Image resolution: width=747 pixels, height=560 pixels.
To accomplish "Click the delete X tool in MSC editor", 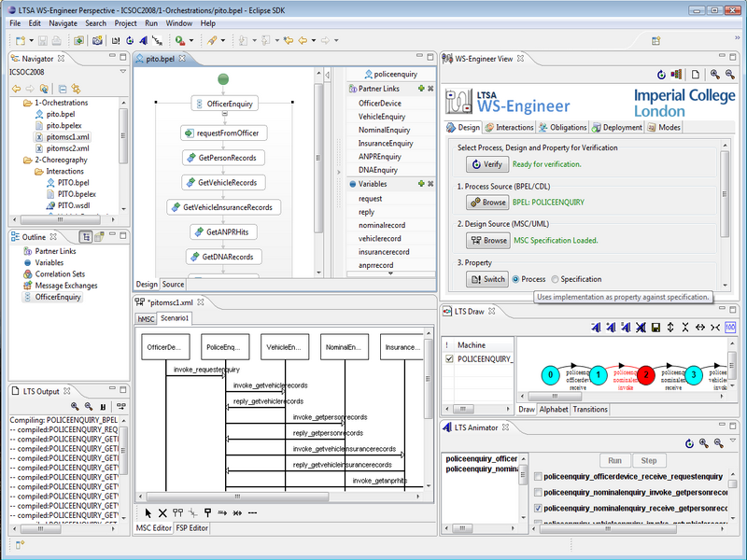I will 162,512.
